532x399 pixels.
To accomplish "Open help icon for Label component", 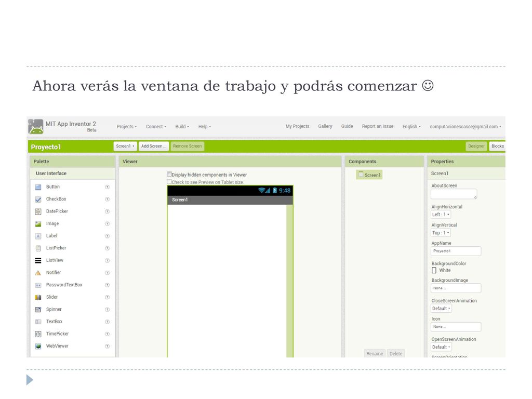I will pos(107,236).
